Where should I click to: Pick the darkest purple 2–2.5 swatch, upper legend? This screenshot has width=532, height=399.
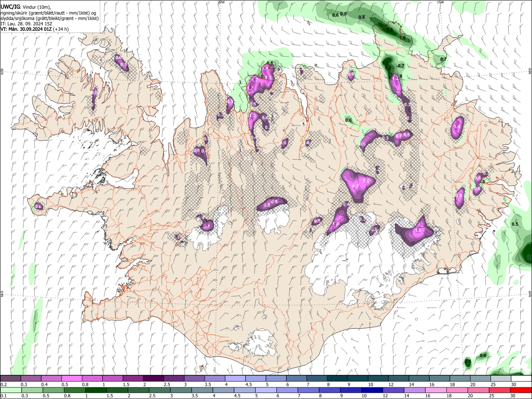153,379
